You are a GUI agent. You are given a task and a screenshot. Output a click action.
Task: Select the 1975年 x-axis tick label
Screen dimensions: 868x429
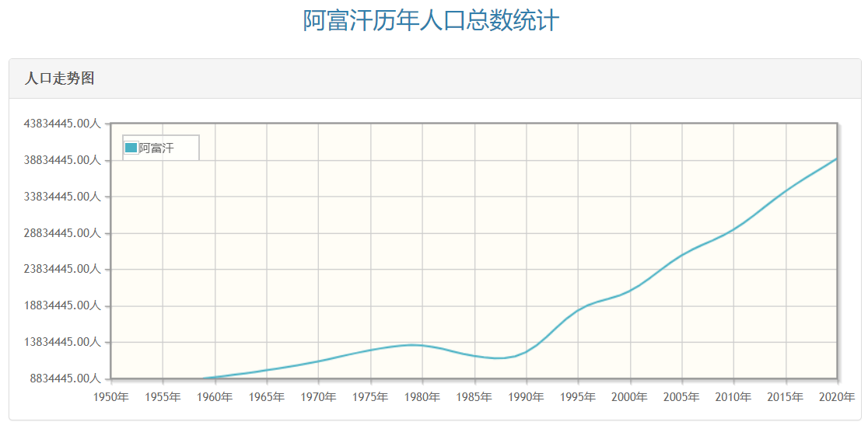point(370,397)
